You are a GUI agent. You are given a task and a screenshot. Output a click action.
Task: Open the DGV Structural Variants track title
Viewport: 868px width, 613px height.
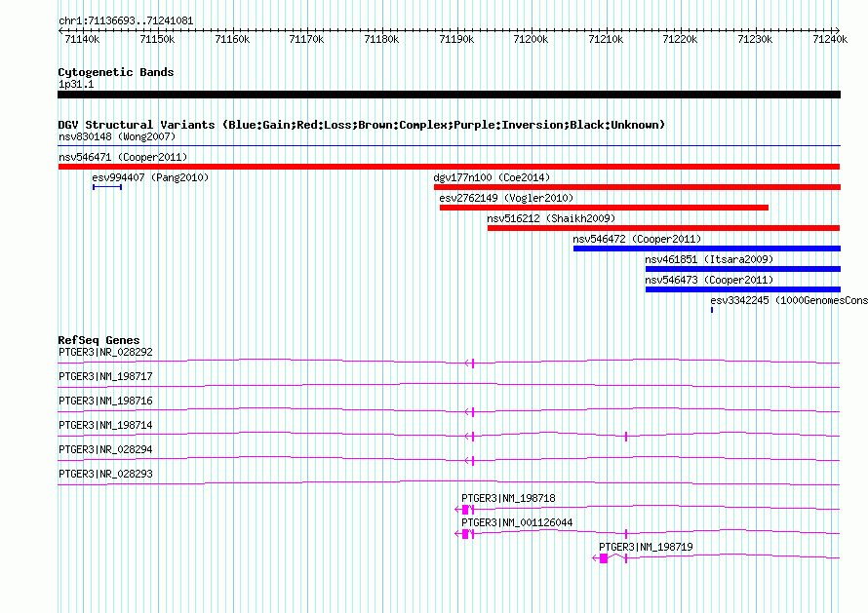pyautogui.click(x=362, y=125)
